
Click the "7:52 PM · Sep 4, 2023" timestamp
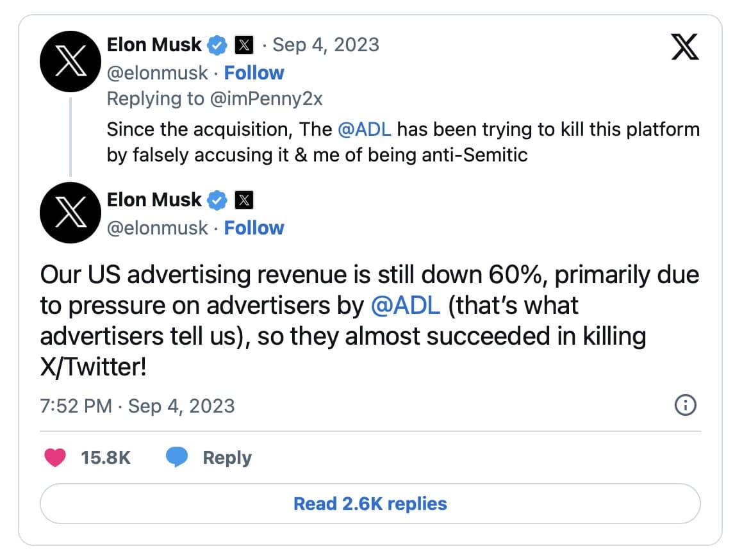pos(137,406)
